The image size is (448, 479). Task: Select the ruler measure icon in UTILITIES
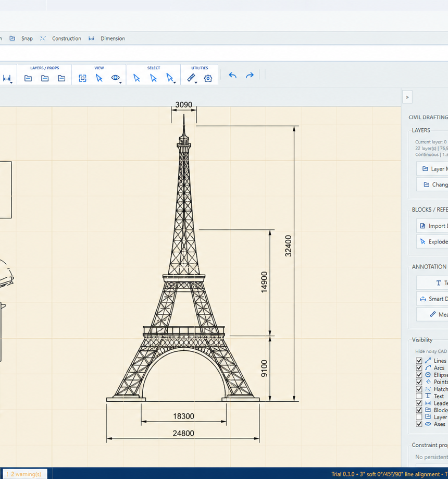click(x=191, y=78)
